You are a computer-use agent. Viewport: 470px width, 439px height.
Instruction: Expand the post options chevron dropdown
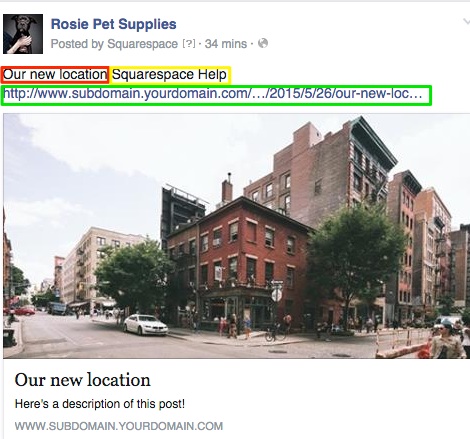click(x=466, y=22)
